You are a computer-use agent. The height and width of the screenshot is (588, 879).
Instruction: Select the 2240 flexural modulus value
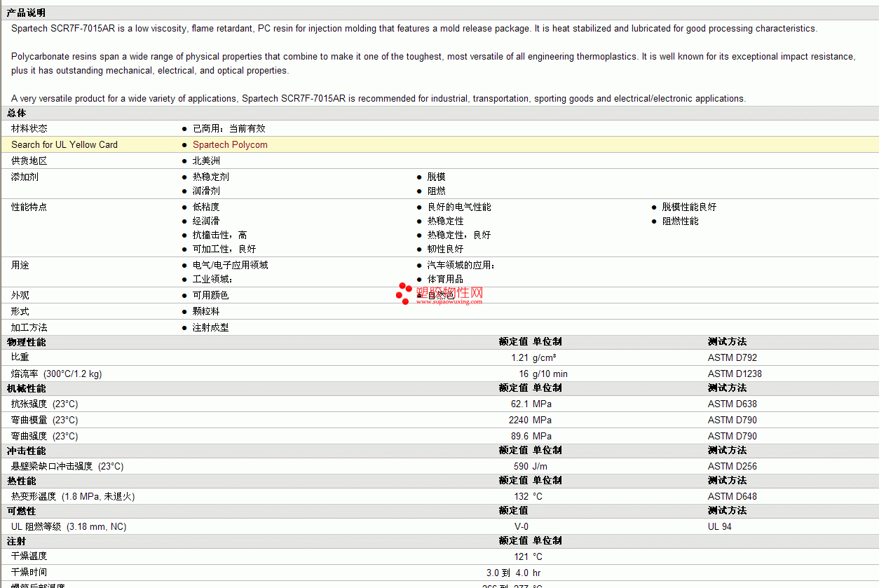click(519, 420)
